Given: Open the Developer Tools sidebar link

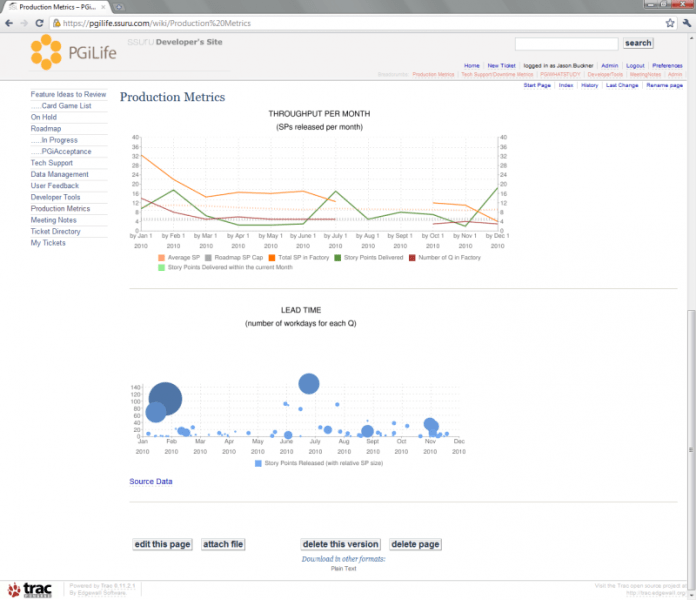Looking at the screenshot, I should pos(55,197).
